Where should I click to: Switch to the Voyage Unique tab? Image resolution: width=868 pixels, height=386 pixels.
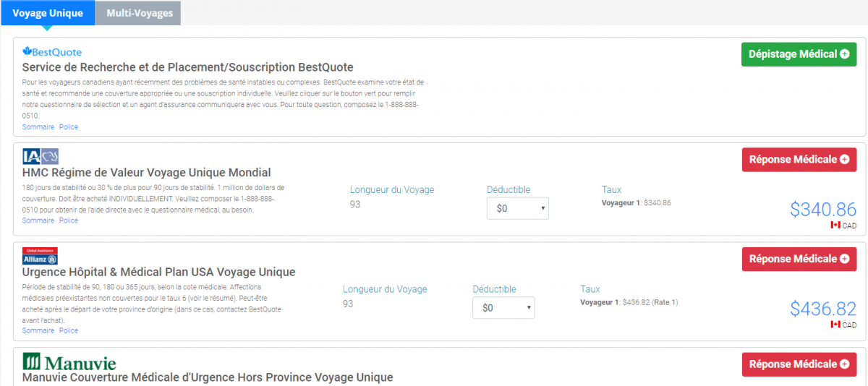[47, 13]
